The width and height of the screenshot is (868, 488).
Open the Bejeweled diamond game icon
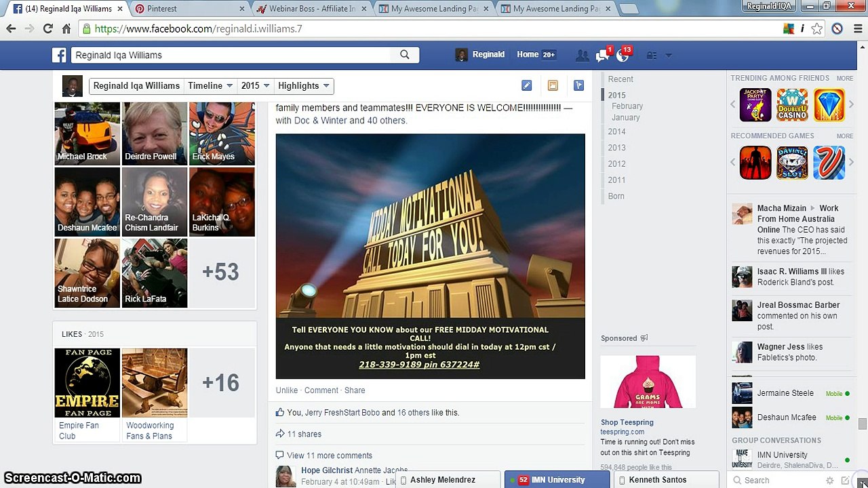click(x=829, y=105)
